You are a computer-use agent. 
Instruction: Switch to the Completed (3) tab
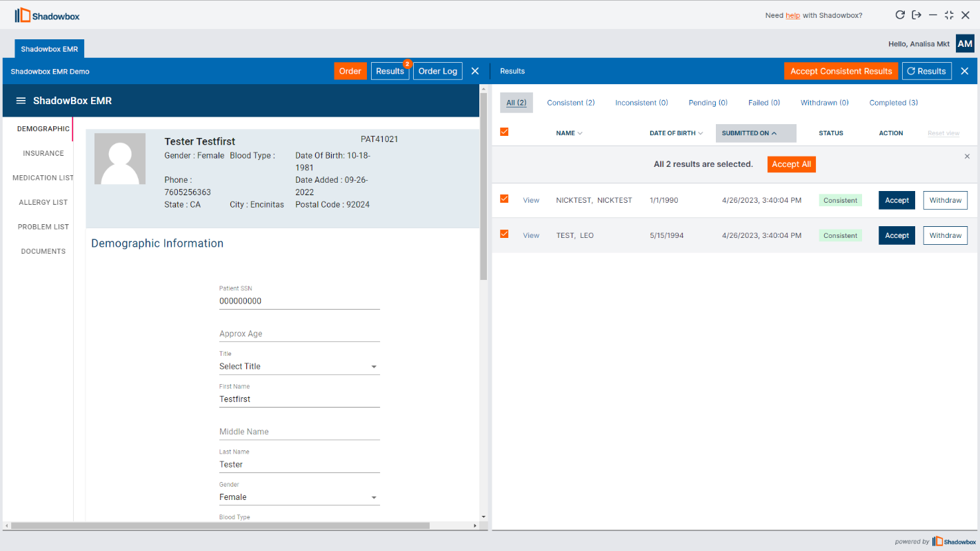point(894,103)
